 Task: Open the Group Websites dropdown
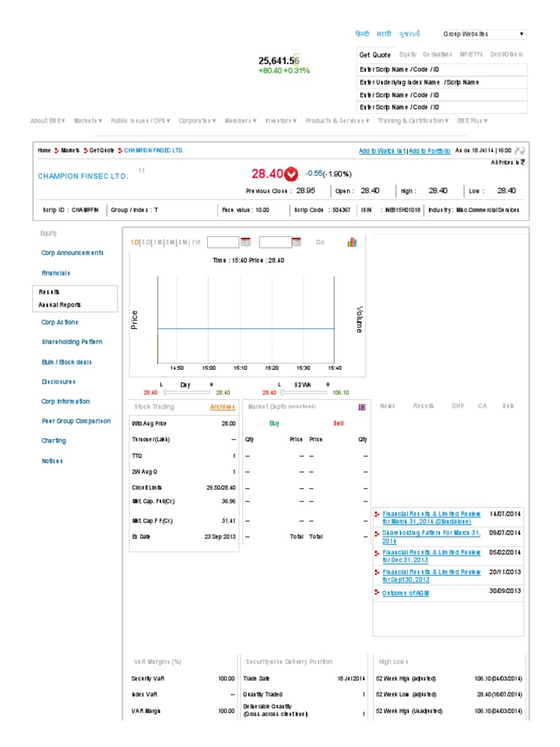[483, 34]
